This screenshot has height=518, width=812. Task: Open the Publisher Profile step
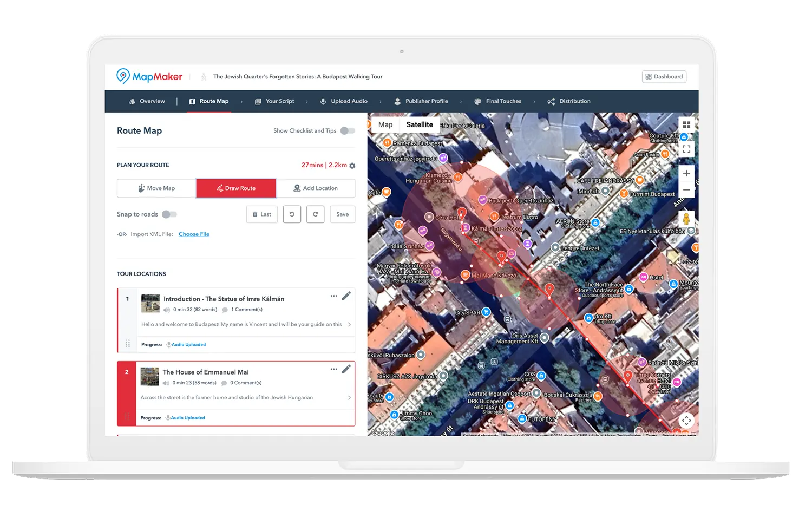click(x=421, y=101)
